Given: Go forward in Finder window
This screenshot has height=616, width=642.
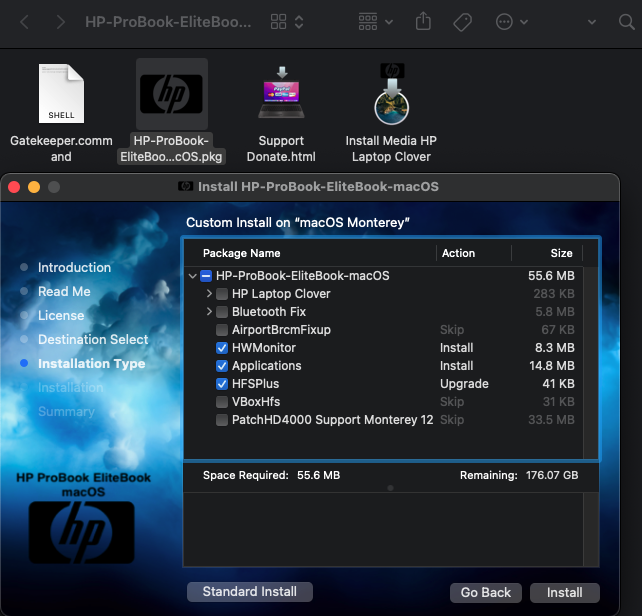Looking at the screenshot, I should pyautogui.click(x=60, y=22).
